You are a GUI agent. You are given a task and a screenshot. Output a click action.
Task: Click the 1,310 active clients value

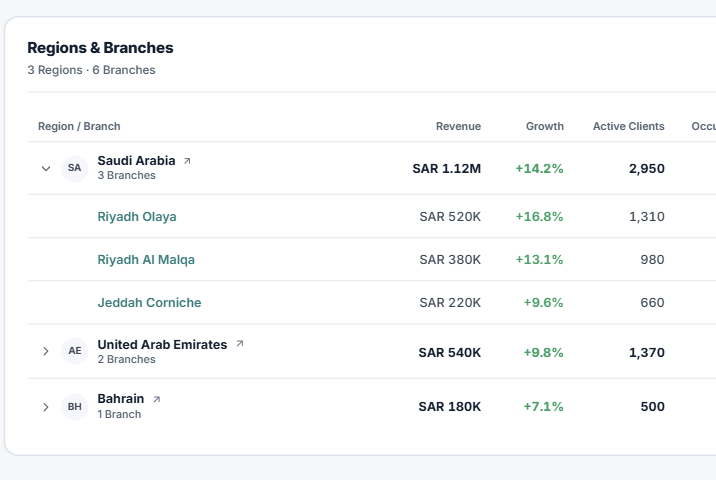coord(647,216)
